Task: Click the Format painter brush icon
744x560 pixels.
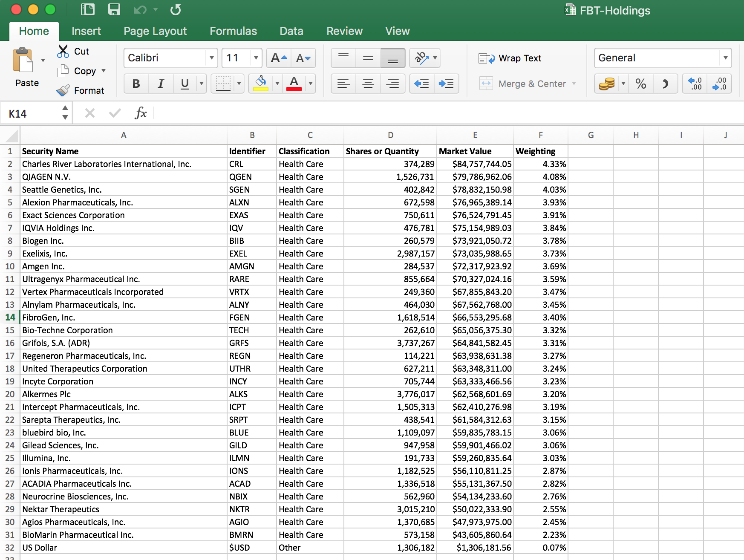Action: pos(63,90)
